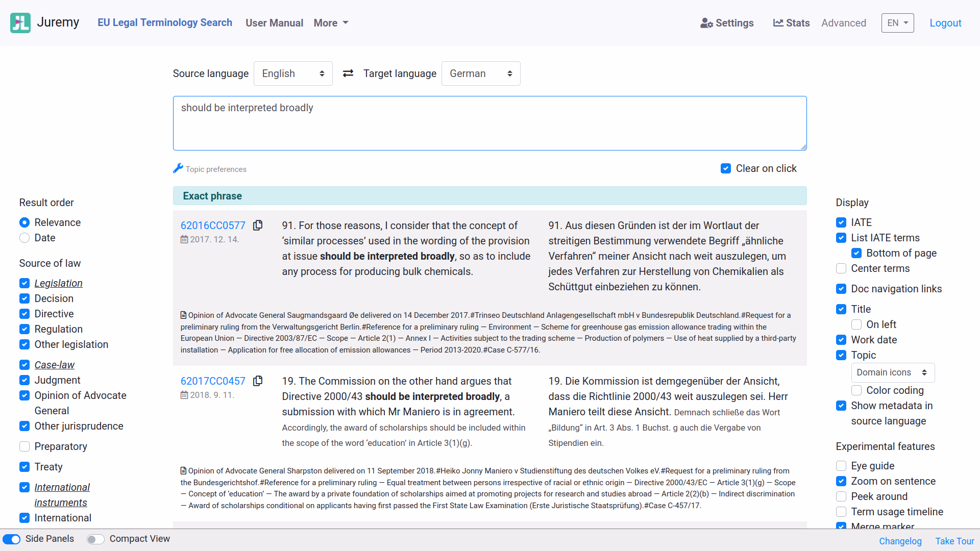Toggle Doc navigation links checkbox
980x551 pixels.
coord(841,289)
